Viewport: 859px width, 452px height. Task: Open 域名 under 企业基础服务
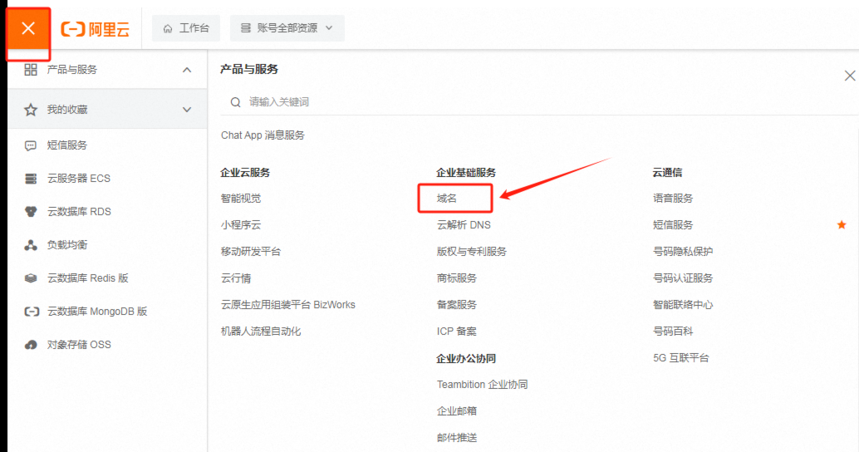446,198
